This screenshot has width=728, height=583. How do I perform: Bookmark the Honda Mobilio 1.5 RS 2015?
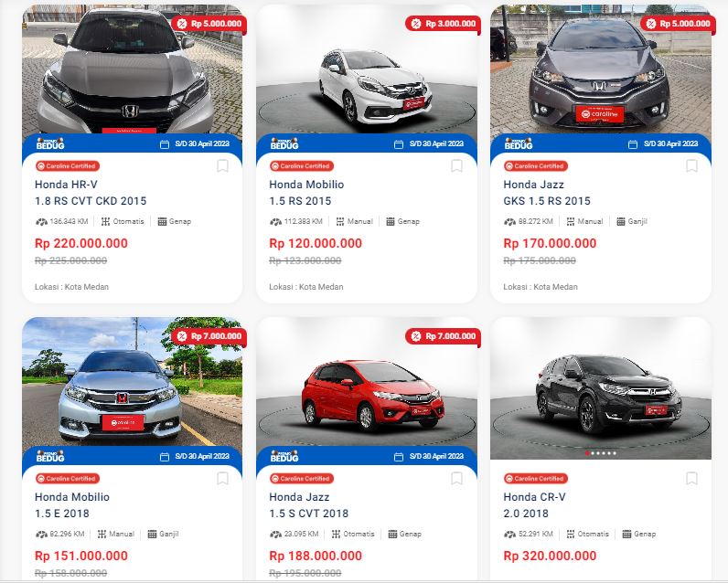coord(457,165)
